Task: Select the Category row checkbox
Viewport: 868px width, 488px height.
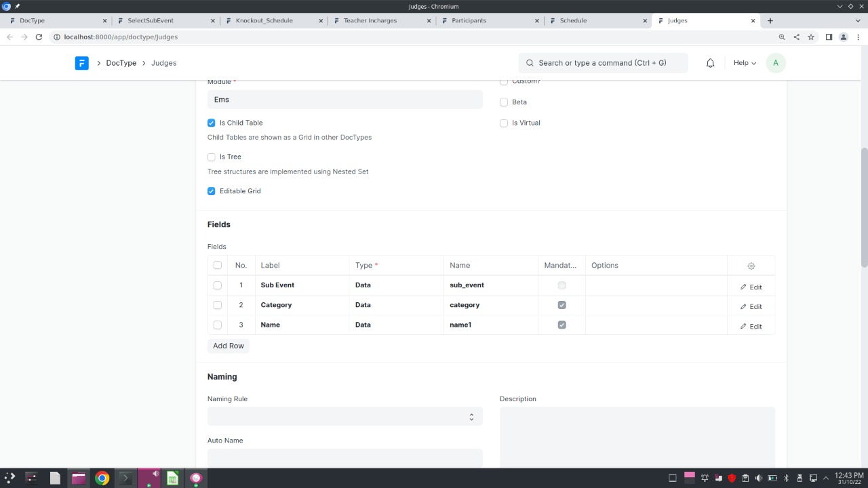Action: [x=218, y=305]
